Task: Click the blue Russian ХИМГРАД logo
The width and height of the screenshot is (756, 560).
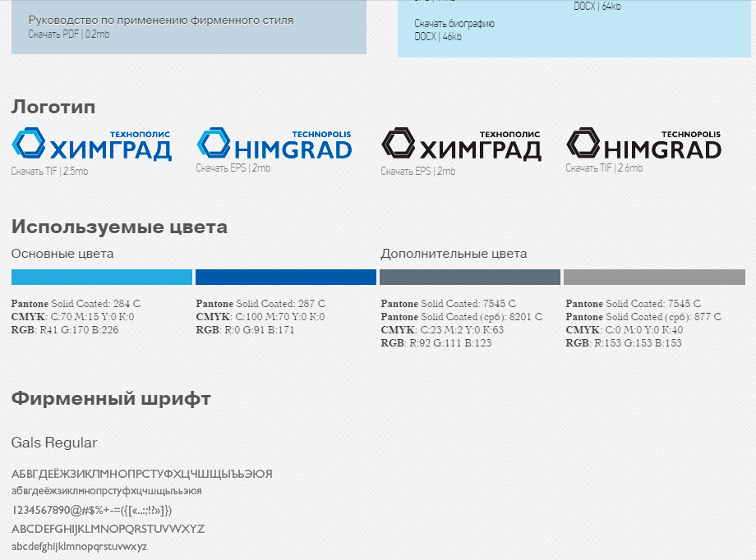Action: click(91, 144)
